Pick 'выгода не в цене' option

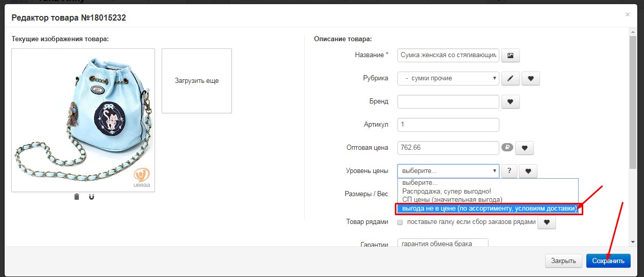click(x=489, y=209)
